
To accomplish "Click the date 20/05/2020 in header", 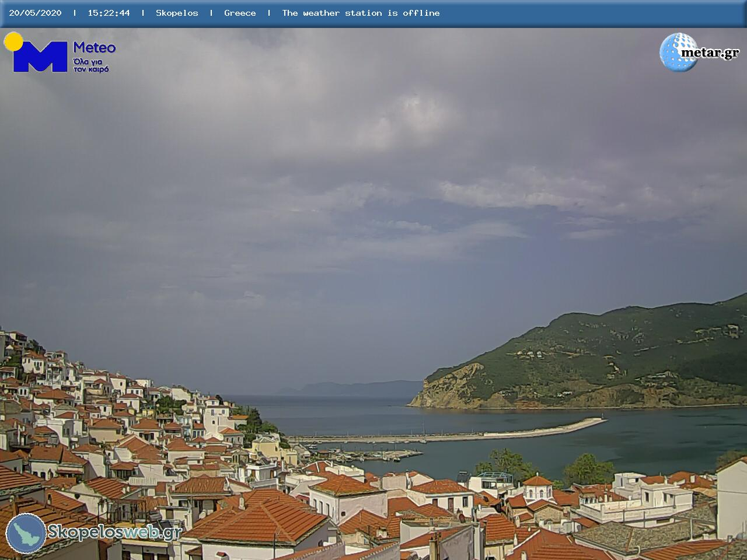I will (x=35, y=13).
